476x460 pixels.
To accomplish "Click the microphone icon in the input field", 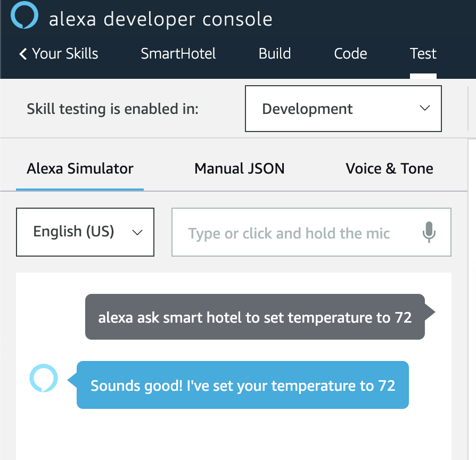I will tap(429, 232).
